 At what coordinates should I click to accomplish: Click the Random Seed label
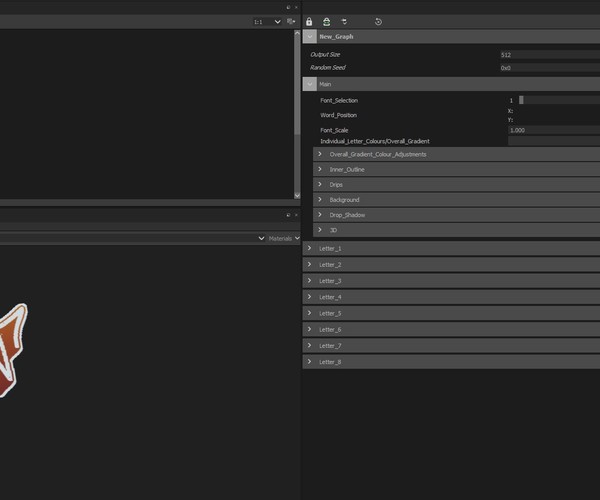[328, 67]
